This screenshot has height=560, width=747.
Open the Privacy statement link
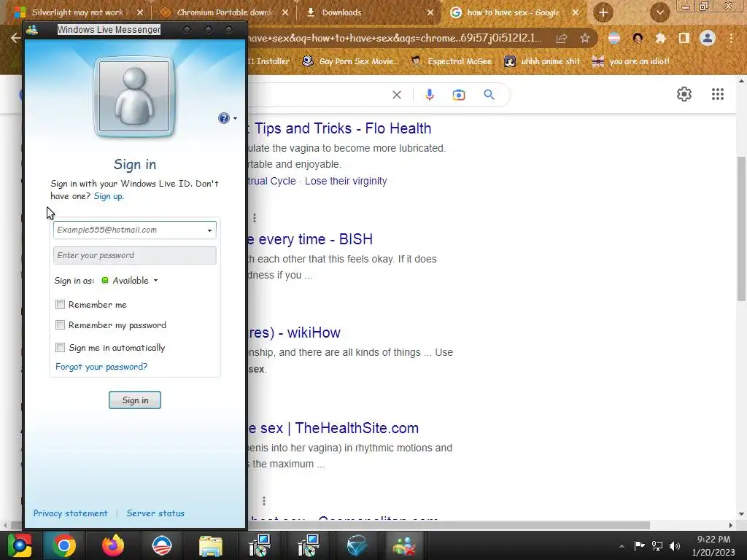tap(71, 513)
